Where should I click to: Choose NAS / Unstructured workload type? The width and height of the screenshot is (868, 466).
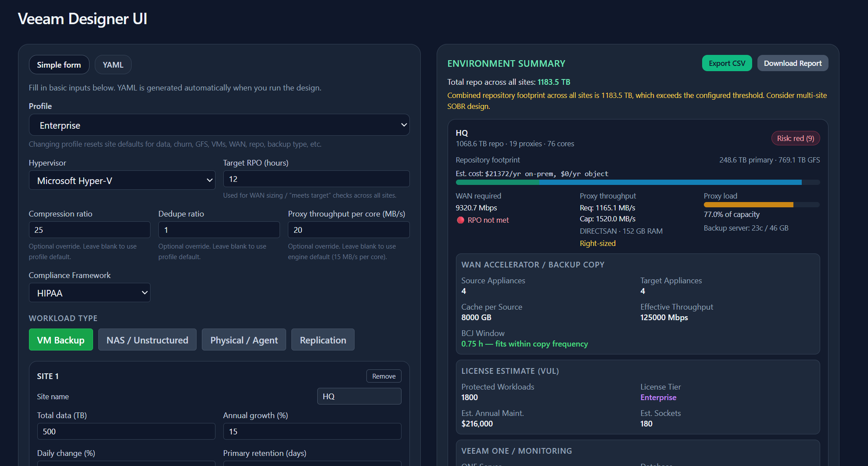(147, 340)
